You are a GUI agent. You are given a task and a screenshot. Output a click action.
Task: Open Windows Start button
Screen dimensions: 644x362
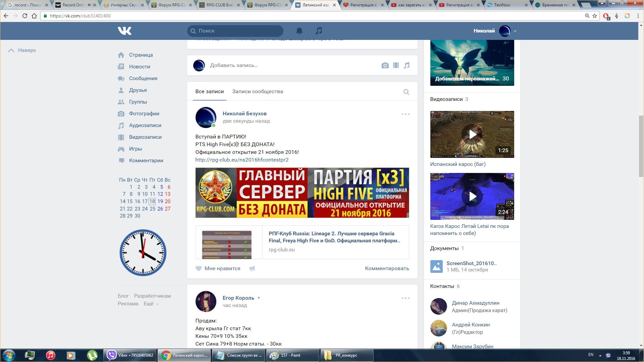(x=9, y=355)
